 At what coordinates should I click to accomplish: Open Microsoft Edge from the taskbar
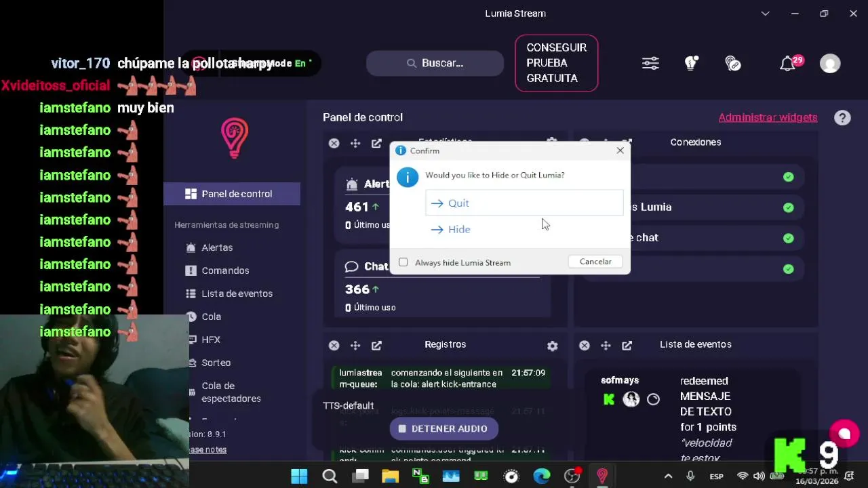pos(541,476)
